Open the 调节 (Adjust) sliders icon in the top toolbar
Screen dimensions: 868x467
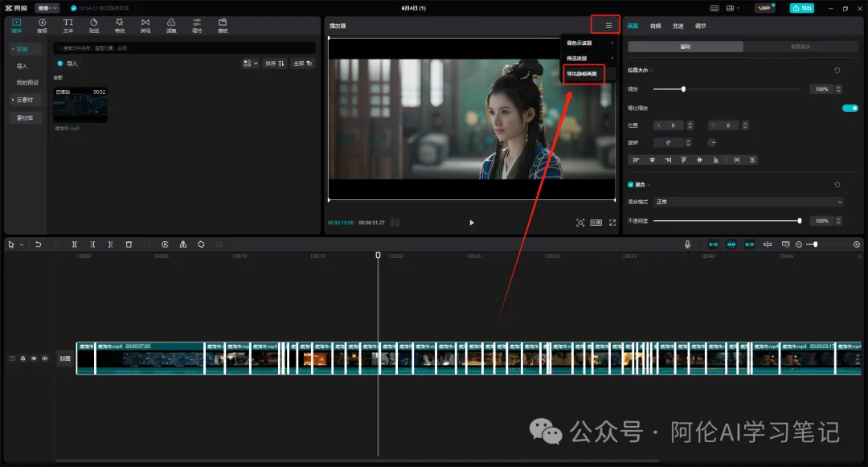197,26
